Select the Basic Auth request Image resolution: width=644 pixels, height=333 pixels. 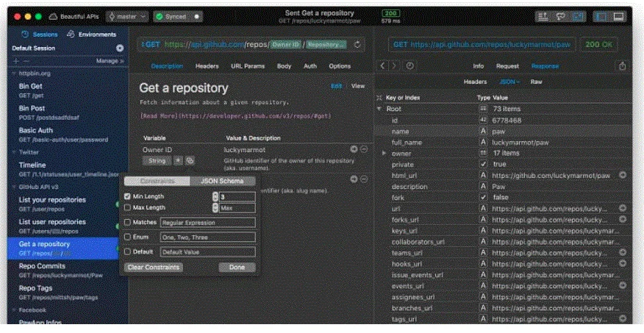click(x=68, y=135)
